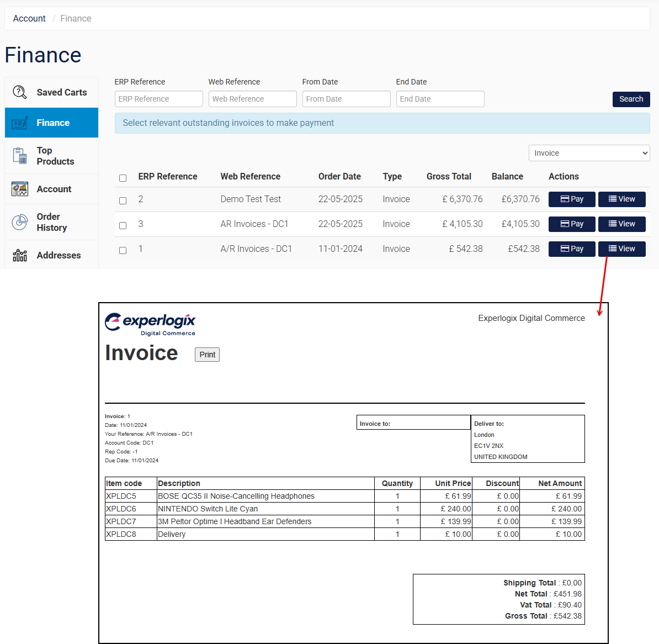Open the A/R Invoices - DC1 web reference link
The width and height of the screenshot is (659, 644).
tap(256, 249)
